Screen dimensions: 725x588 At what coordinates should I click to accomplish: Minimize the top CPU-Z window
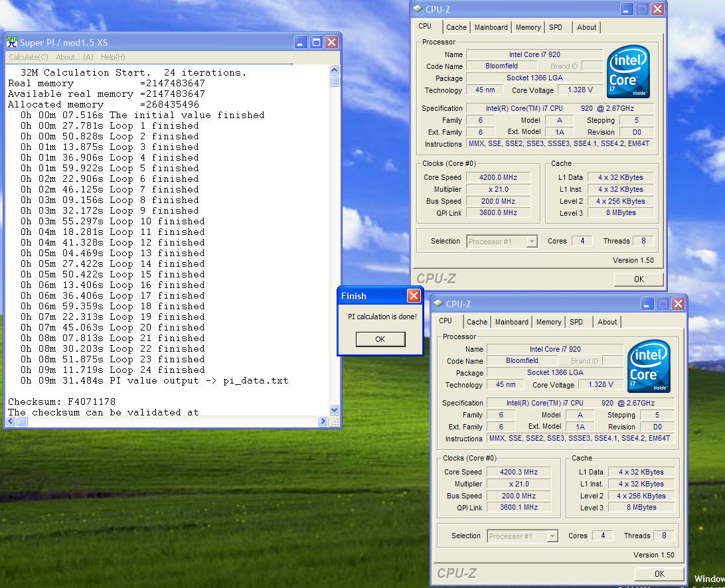pyautogui.click(x=627, y=9)
